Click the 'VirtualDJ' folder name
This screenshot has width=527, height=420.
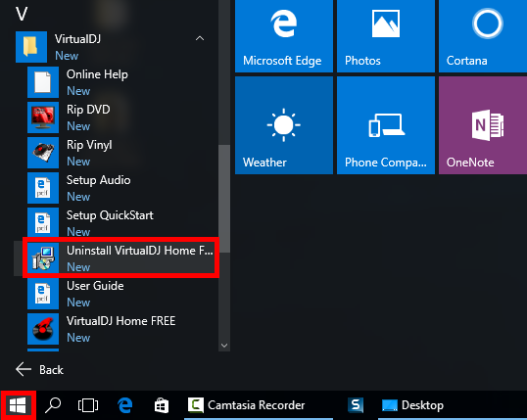click(x=77, y=39)
